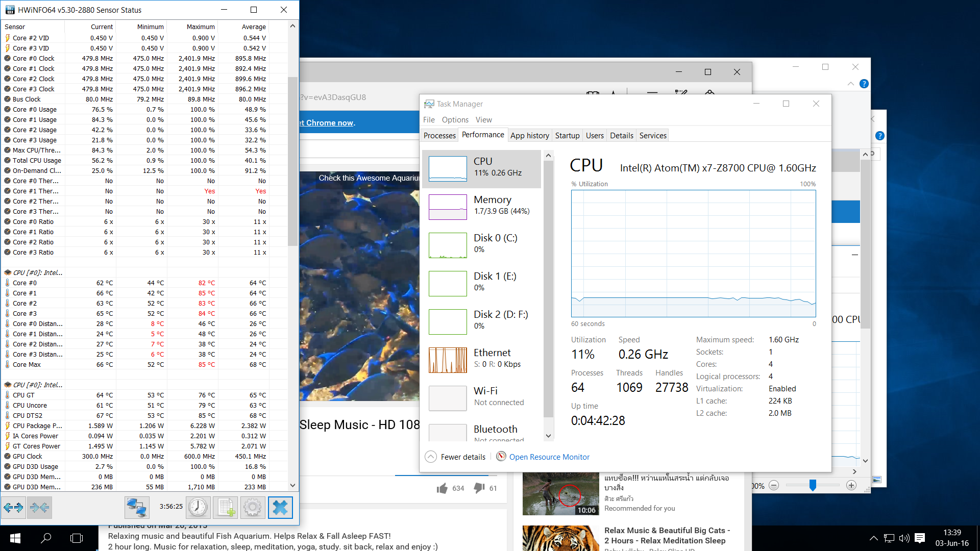Open the tiger video thumbnail
980x551 pixels.
tap(560, 538)
